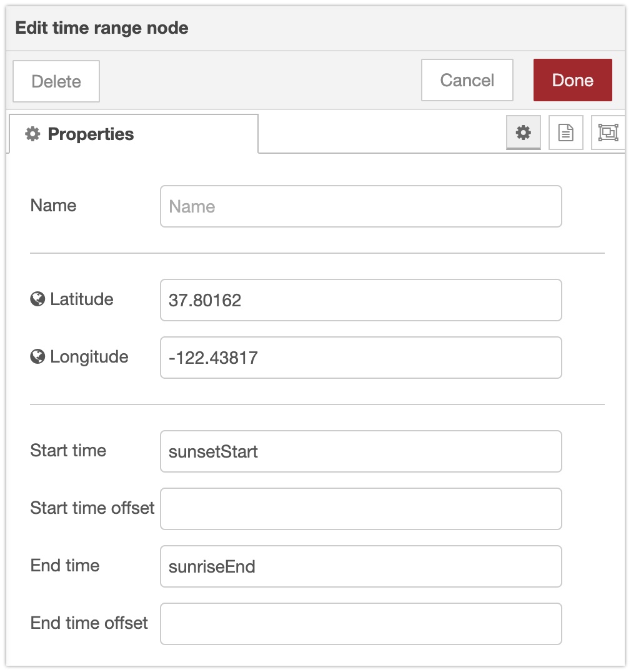Click the gear icon in Properties tab
Viewport: 631px width, 672px height.
(32, 134)
